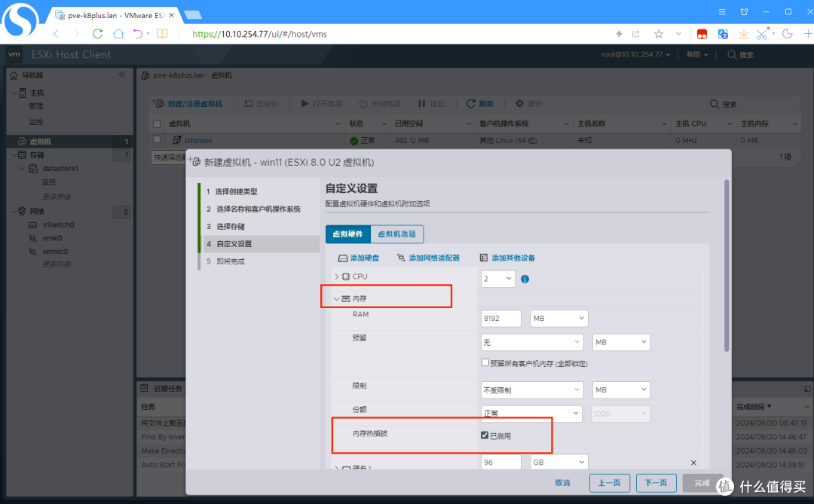Click the CPU info icon
The width and height of the screenshot is (814, 504).
pyautogui.click(x=525, y=279)
